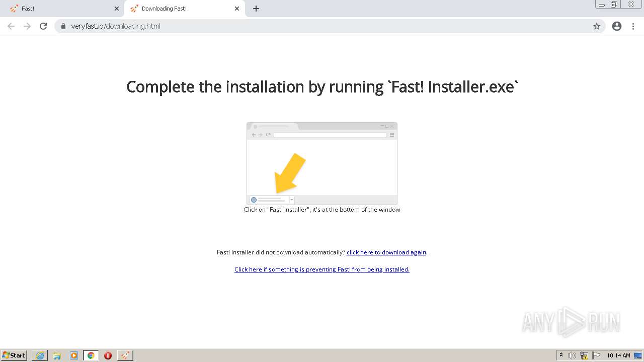Select the Chrome taskbar button
Screen dimensions: 644x362
[x=91, y=355]
